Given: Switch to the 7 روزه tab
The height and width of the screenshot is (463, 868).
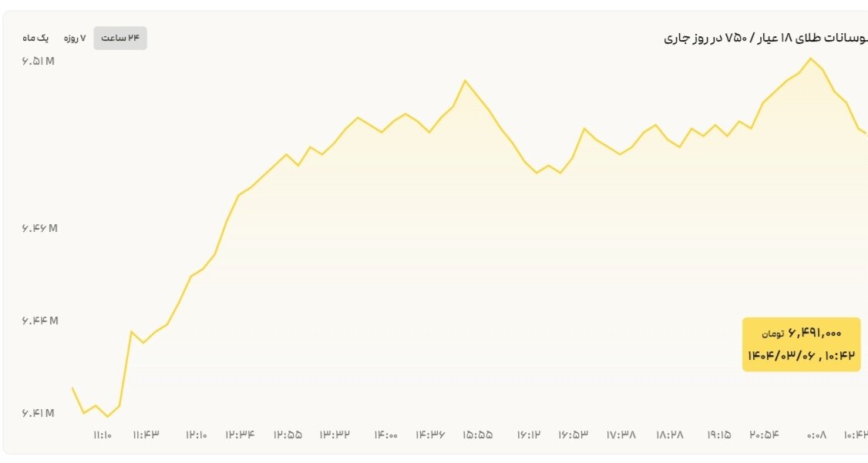Looking at the screenshot, I should (74, 38).
